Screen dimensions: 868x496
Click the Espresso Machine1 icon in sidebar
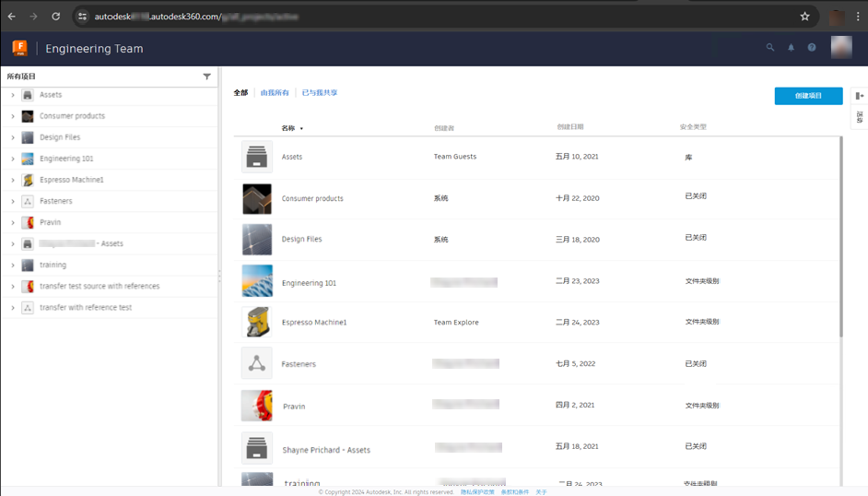coord(27,180)
